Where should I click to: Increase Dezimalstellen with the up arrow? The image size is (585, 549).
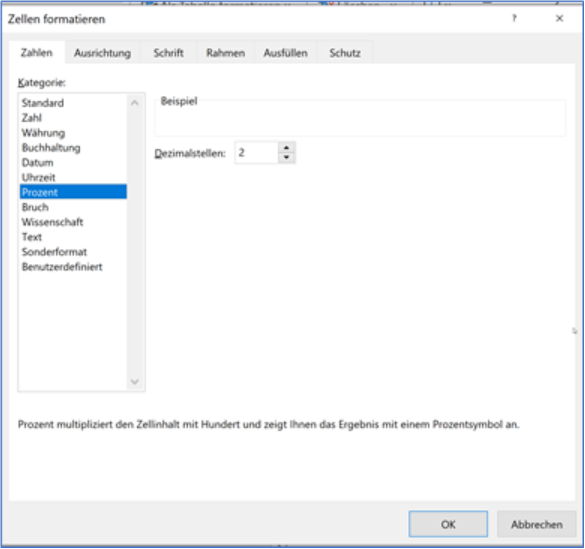[287, 147]
